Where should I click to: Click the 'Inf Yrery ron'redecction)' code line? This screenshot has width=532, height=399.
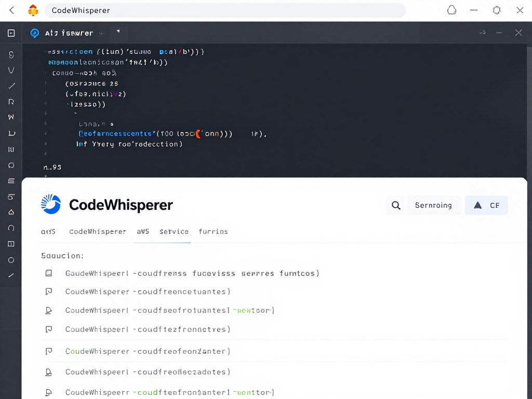[129, 144]
